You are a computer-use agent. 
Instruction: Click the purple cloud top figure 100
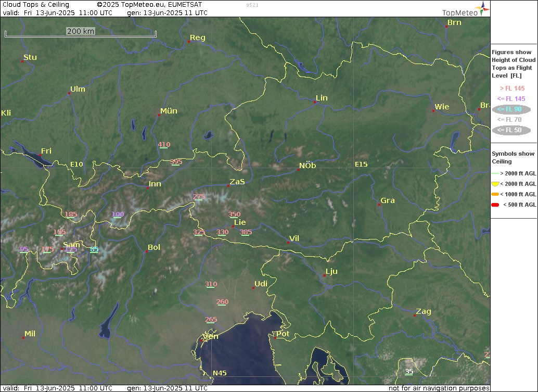[118, 214]
